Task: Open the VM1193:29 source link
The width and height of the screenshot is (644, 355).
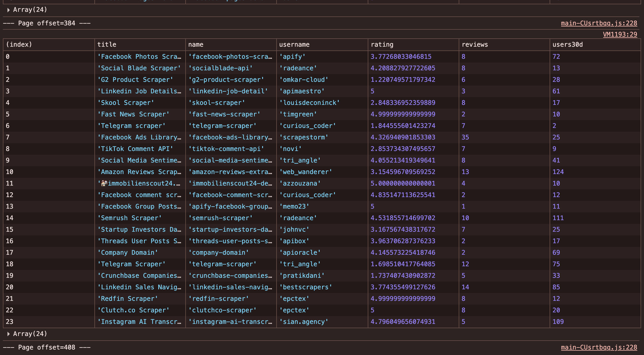Action: 620,34
